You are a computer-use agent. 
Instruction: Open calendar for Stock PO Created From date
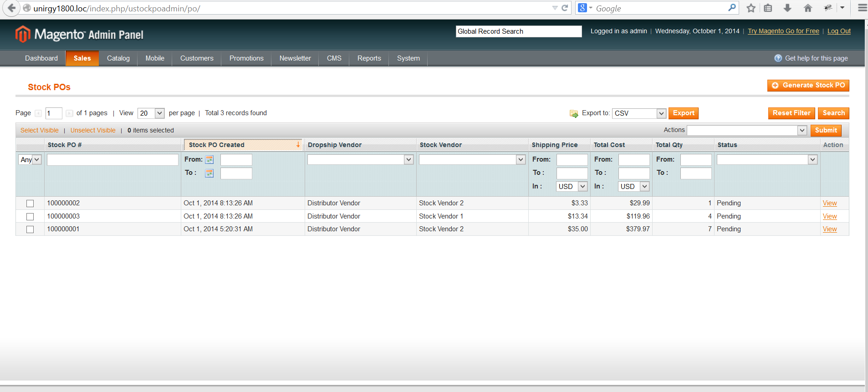pyautogui.click(x=209, y=159)
